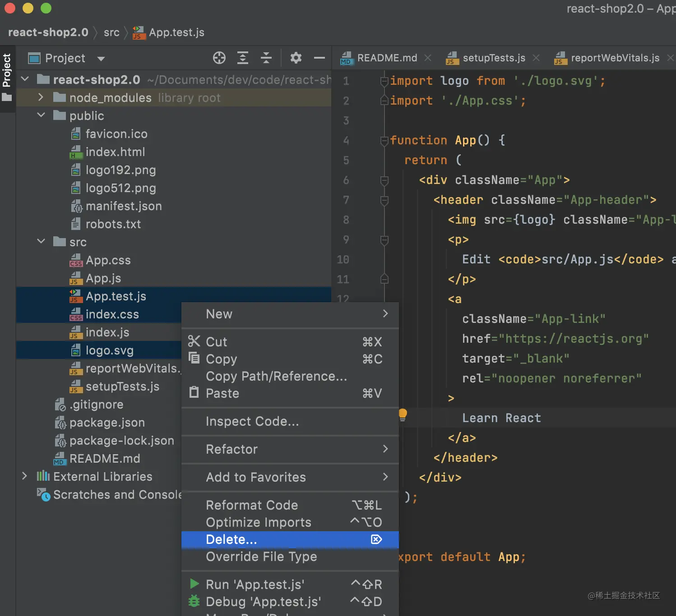Select index.js in the project tree
Image resolution: width=676 pixels, height=616 pixels.
point(107,332)
